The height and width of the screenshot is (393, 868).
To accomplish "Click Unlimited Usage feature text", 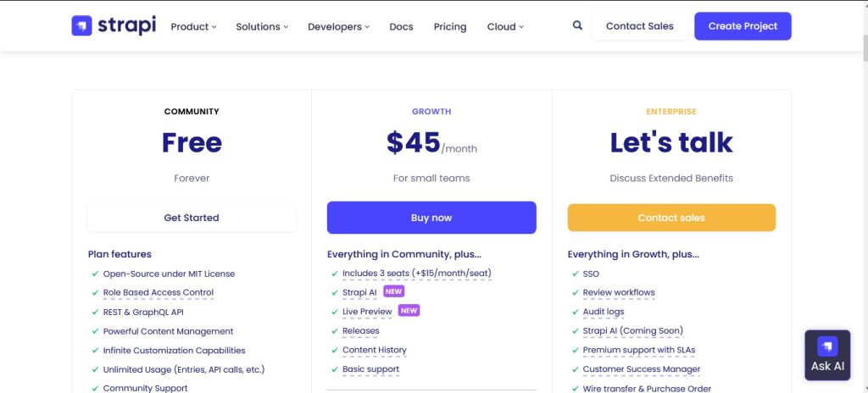I will click(184, 369).
